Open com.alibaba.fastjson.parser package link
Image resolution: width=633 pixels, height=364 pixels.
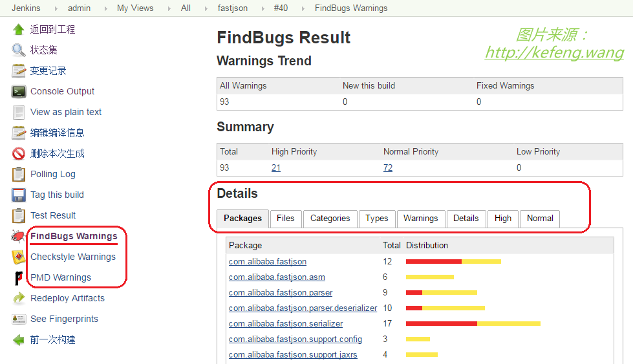coord(281,293)
